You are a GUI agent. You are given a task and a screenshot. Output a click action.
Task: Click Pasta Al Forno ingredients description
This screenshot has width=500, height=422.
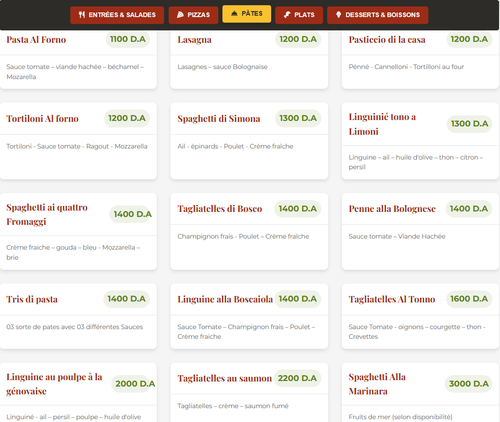pos(75,72)
